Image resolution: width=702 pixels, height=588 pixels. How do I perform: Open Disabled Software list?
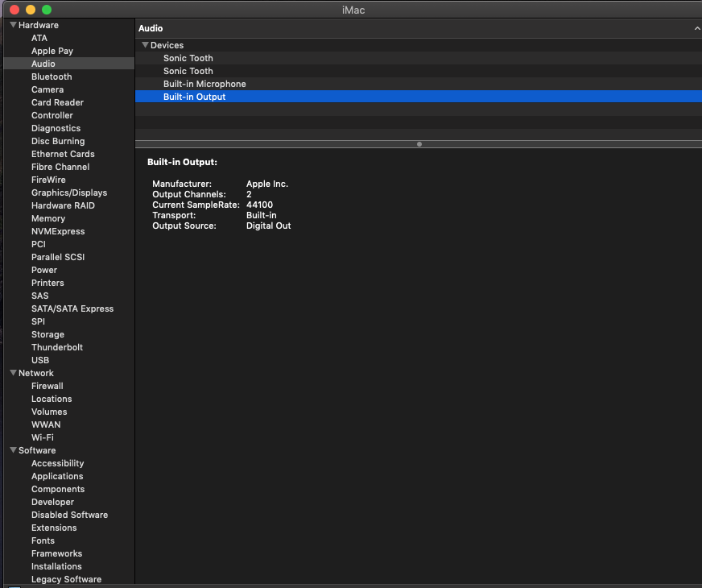point(69,515)
